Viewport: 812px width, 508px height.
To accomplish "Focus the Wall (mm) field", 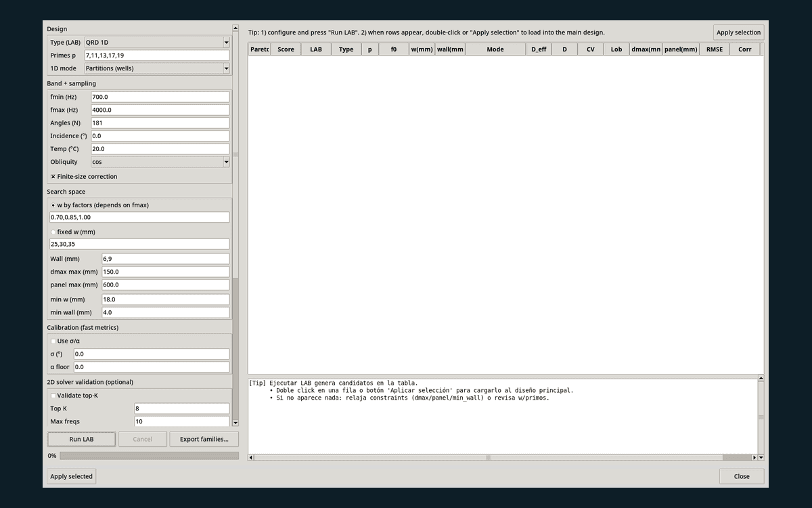I will point(166,259).
